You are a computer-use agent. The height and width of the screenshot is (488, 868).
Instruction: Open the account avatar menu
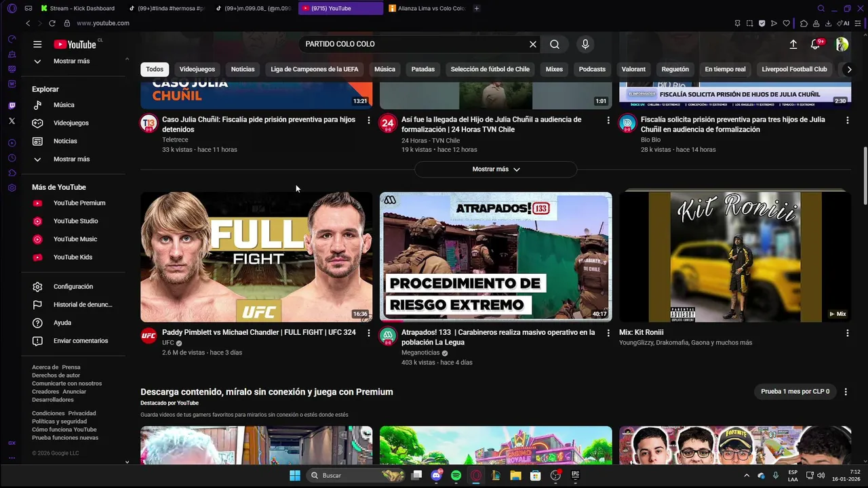842,44
